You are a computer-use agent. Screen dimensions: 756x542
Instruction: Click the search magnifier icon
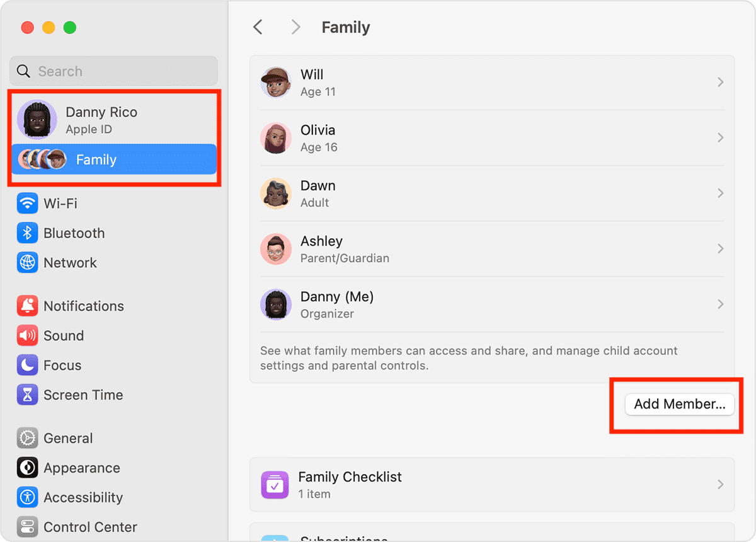[x=23, y=71]
